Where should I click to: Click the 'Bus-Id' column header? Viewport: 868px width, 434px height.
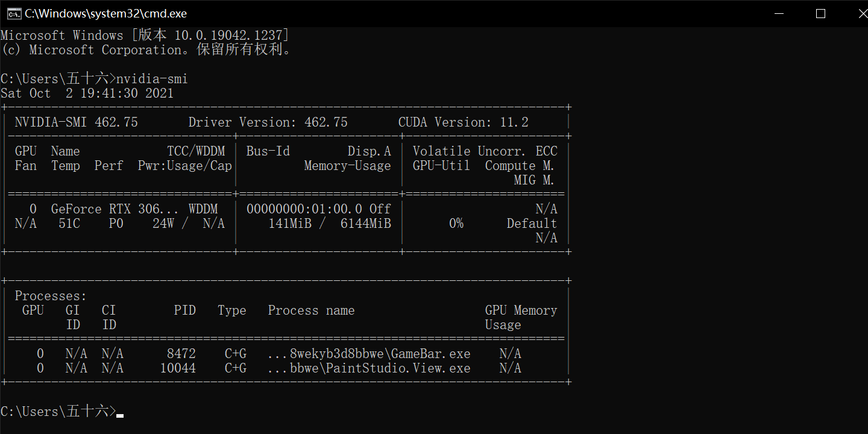pyautogui.click(x=268, y=151)
